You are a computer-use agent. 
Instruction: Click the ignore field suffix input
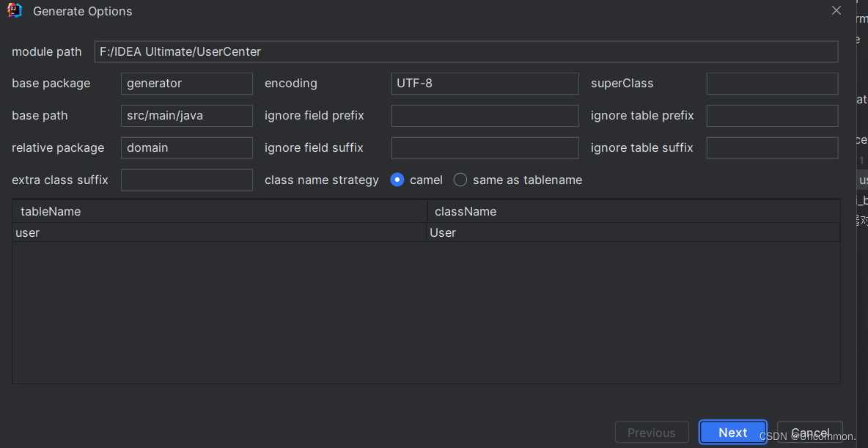485,148
